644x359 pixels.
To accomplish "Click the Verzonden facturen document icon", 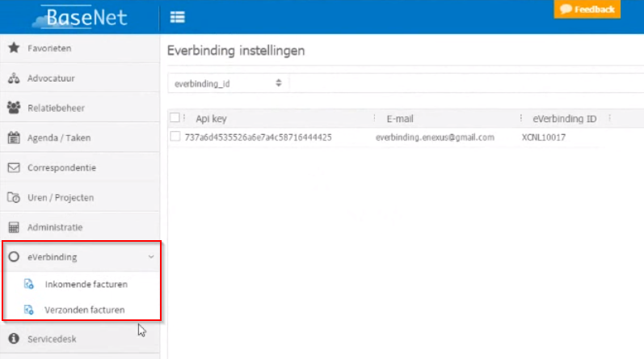I will pos(29,310).
